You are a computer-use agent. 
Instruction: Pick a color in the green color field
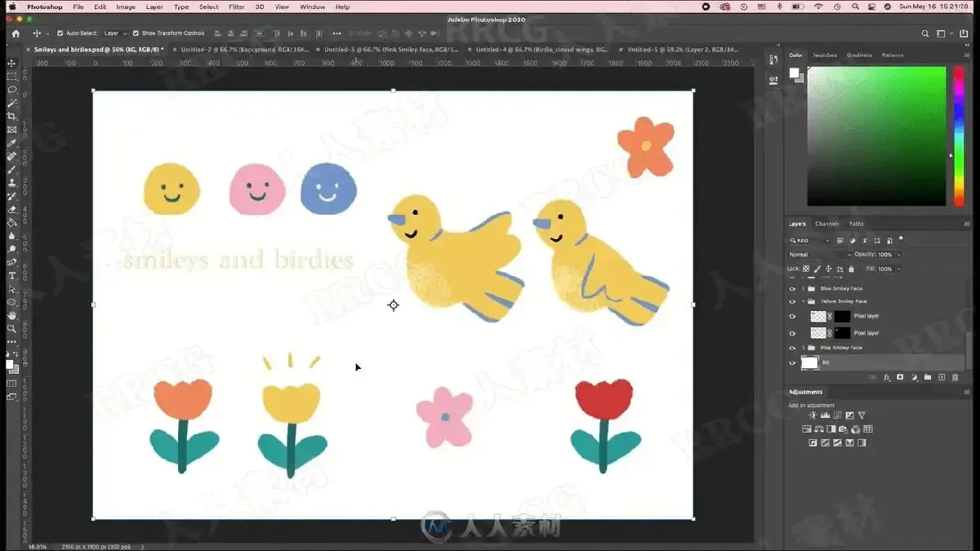pyautogui.click(x=876, y=136)
